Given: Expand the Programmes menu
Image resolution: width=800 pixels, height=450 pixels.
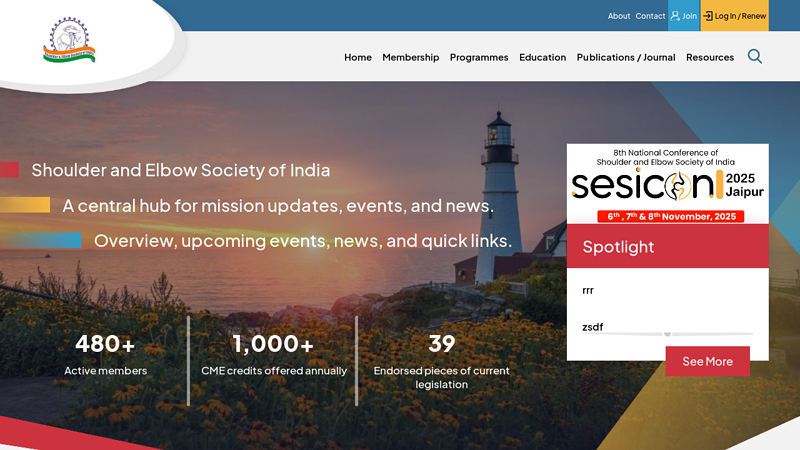Looking at the screenshot, I should click(x=479, y=57).
